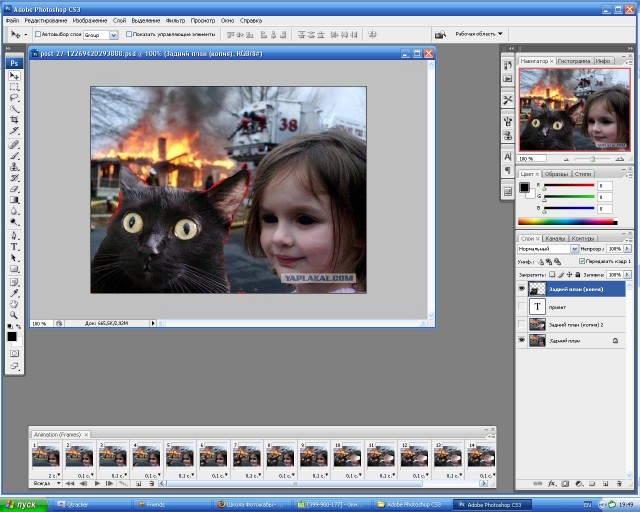Screen dimensions: 640x512
Task: Select the Crop tool
Action: [x=14, y=120]
